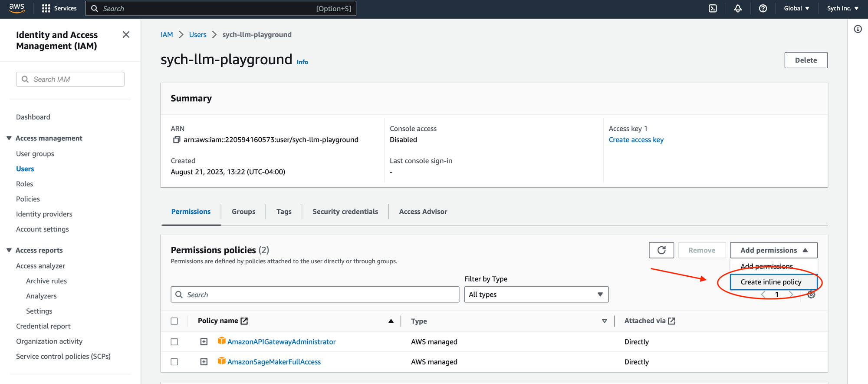Close the IAM navigation sidebar
Viewport: 868px width, 384px height.
(126, 34)
